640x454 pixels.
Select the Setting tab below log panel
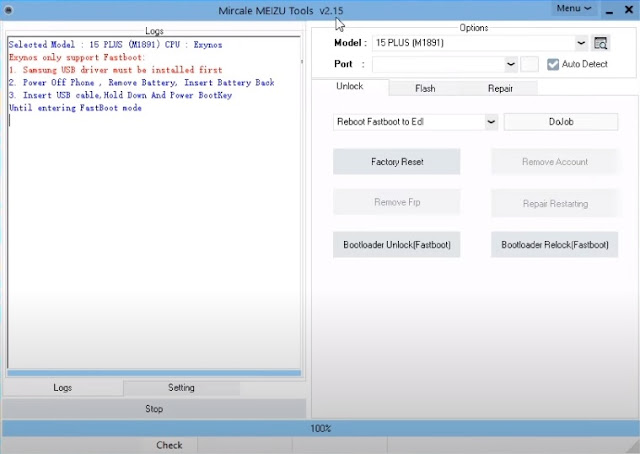point(181,388)
